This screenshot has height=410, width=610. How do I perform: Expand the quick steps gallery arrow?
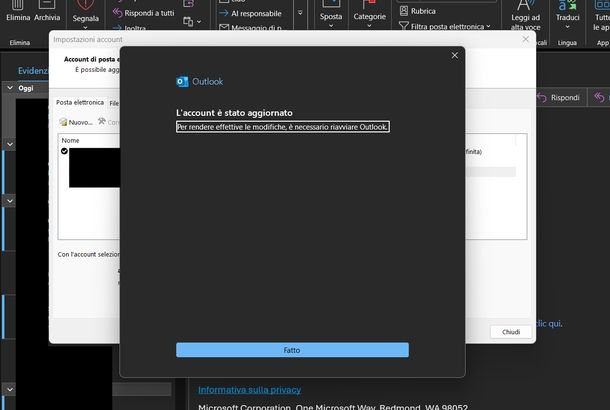pyautogui.click(x=300, y=13)
